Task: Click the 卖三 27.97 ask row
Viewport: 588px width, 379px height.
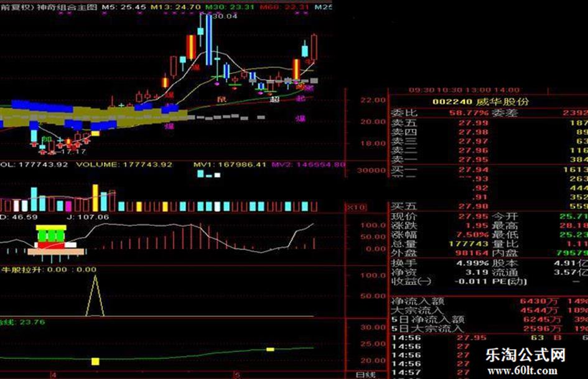Action: point(489,141)
